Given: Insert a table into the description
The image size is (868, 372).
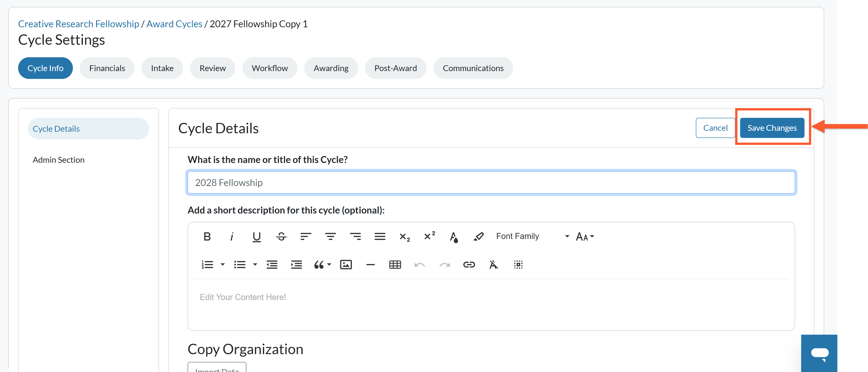Looking at the screenshot, I should coord(395,265).
